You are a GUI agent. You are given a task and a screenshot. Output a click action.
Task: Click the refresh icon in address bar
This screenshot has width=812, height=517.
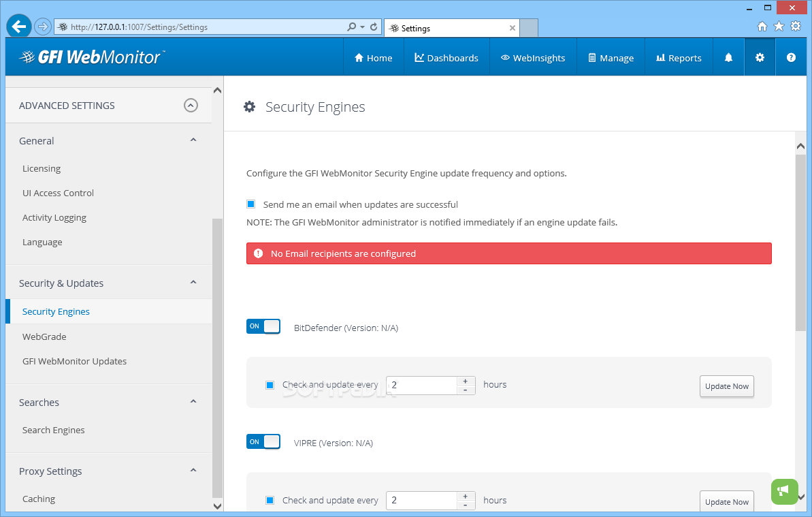pyautogui.click(x=374, y=27)
